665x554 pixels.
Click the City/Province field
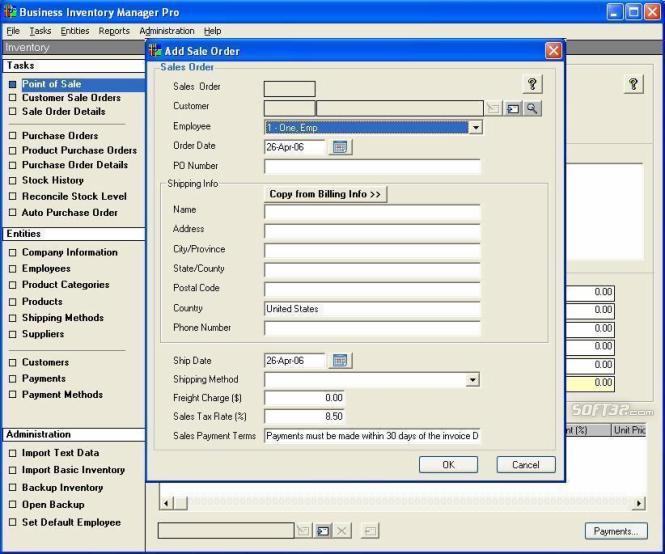click(372, 250)
